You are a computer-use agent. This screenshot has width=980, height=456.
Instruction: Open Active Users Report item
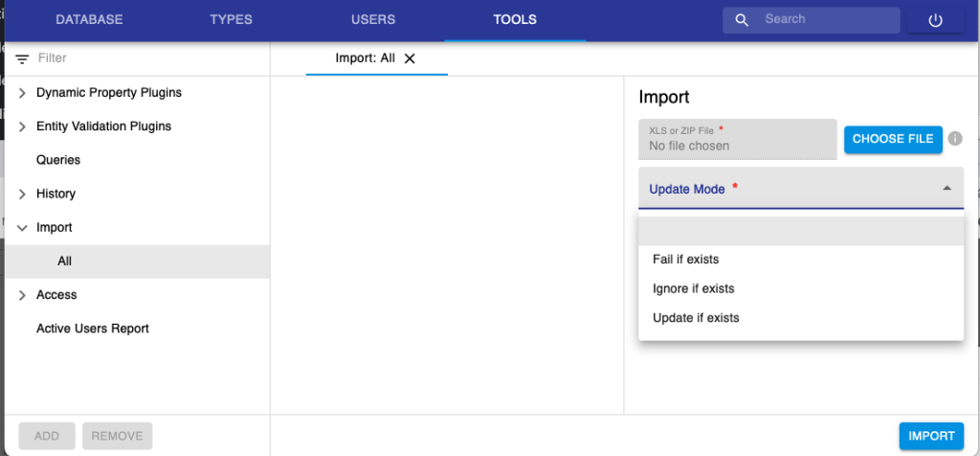[93, 329]
